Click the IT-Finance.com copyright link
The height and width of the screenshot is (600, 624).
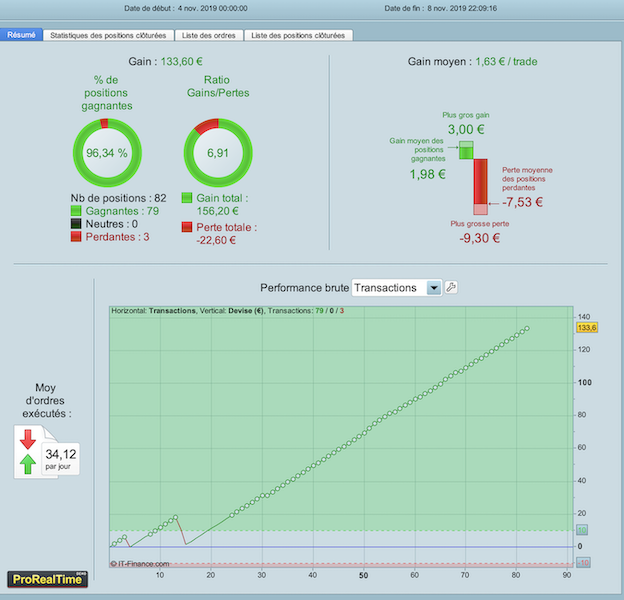(140, 564)
